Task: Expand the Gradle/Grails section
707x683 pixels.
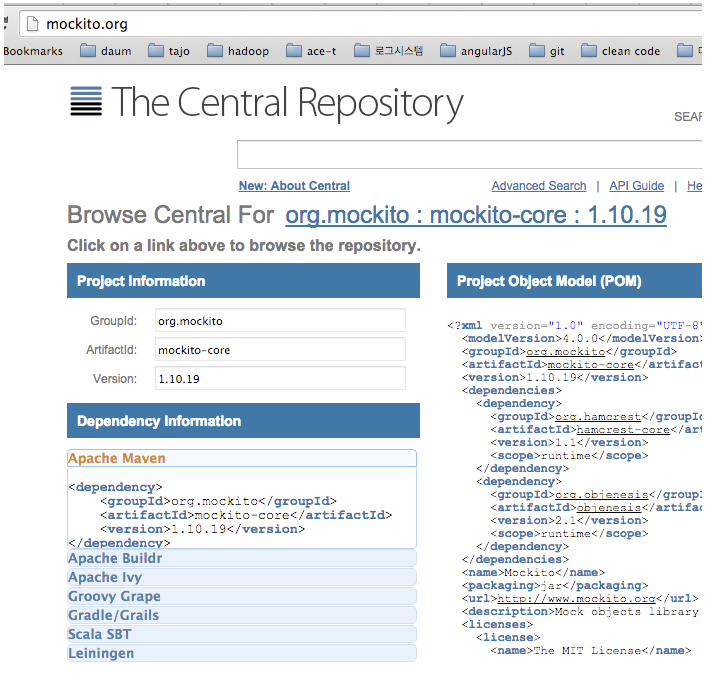Action: 242,615
